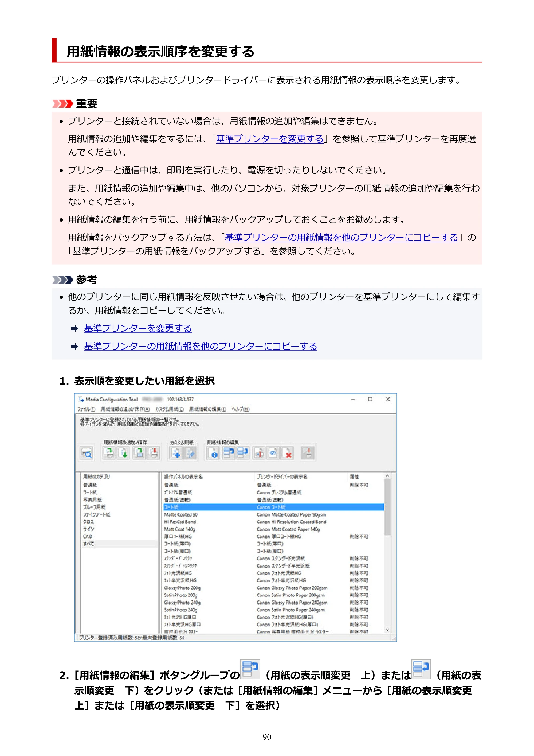Image resolution: width=534 pixels, height=756 pixels.
Task: Select the Matte Coated 90 row
Action: click(x=274, y=515)
